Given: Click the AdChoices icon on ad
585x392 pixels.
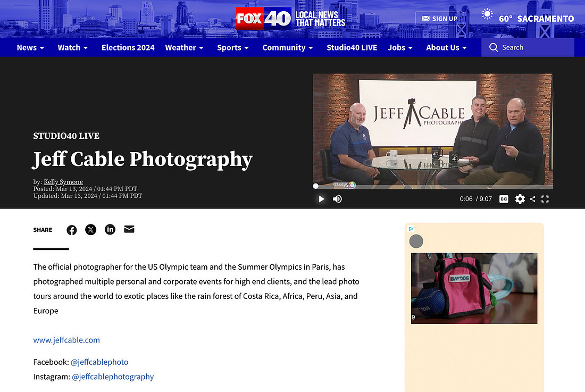Looking at the screenshot, I should [x=411, y=229].
